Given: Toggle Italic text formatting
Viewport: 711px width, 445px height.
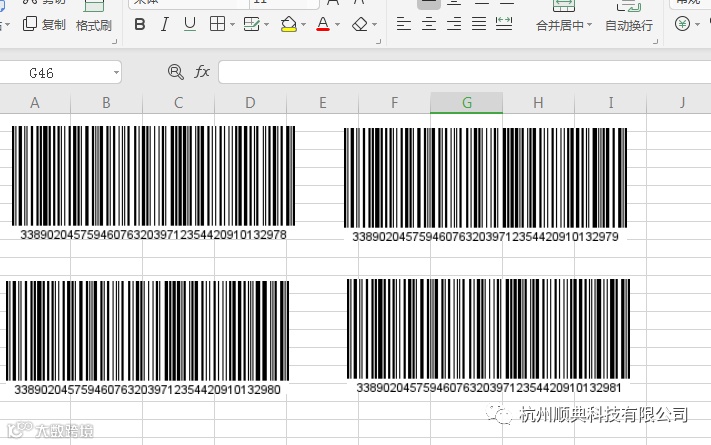Looking at the screenshot, I should click(165, 24).
